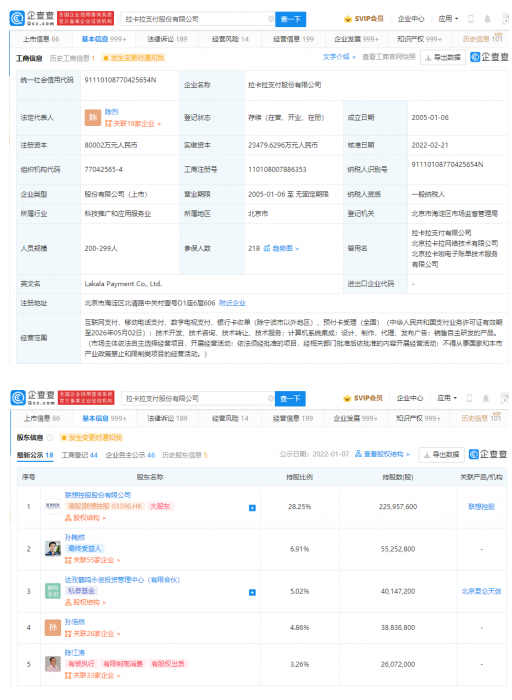512x700 pixels.
Task: Select the 历史股东信息 5 tab
Action: point(185,455)
